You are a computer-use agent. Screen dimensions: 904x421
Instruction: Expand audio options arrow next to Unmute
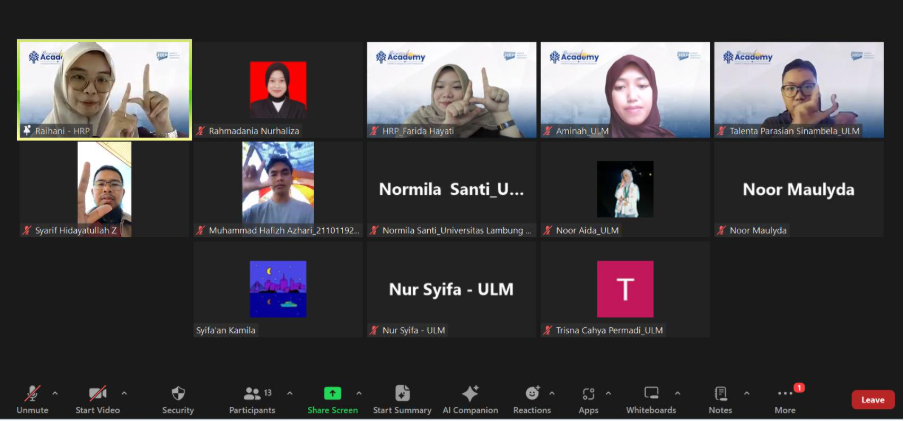55,393
